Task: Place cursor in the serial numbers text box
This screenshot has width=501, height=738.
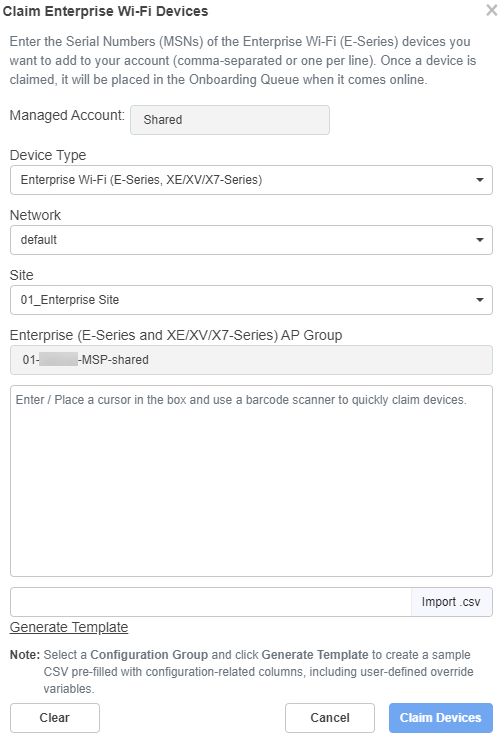Action: tap(251, 481)
